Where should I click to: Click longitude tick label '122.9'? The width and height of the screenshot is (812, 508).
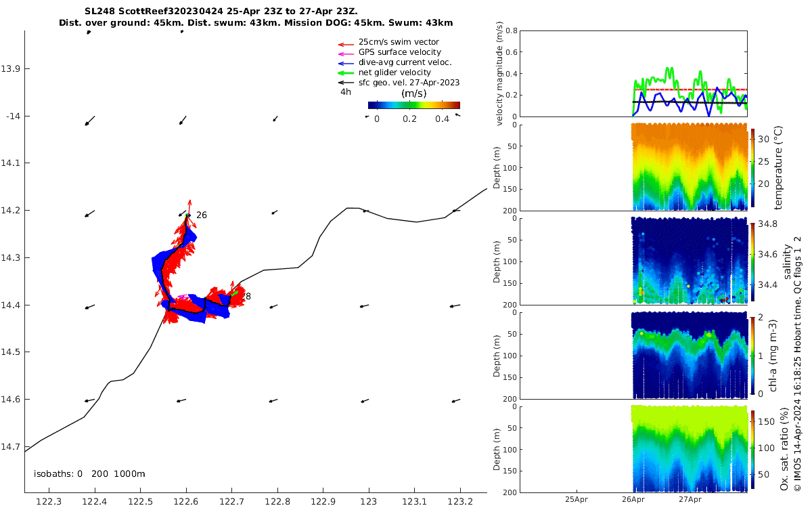[x=323, y=502]
